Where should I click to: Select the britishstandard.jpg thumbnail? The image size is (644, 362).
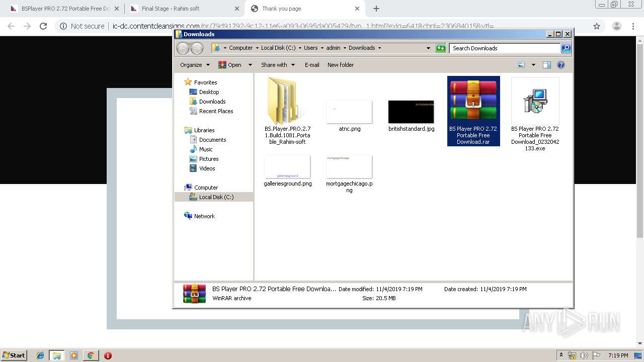click(411, 112)
